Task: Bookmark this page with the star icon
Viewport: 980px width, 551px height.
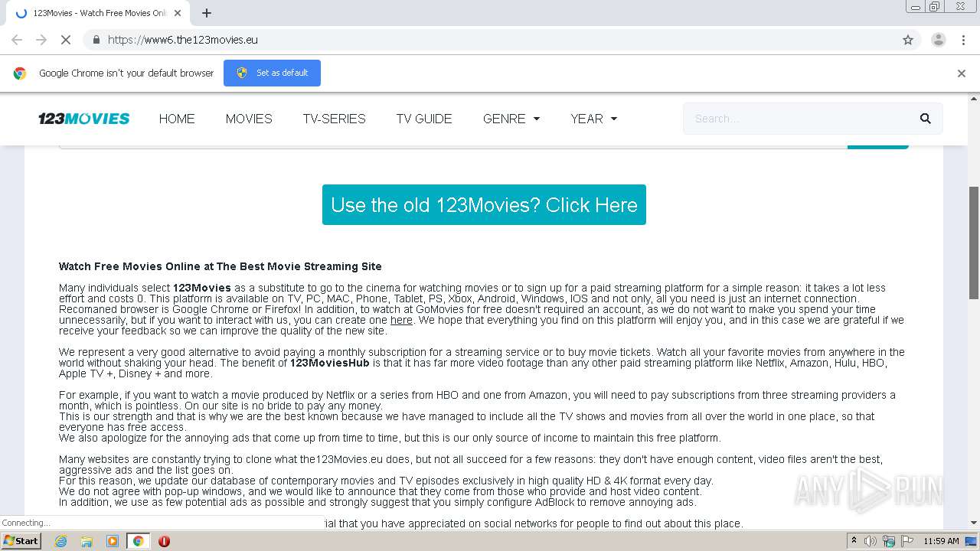Action: click(x=908, y=40)
